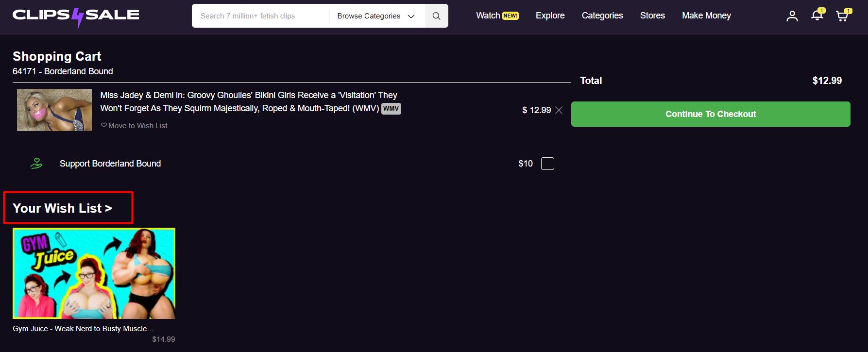The height and width of the screenshot is (352, 868).
Task: Click into the fetish clips search field
Action: [260, 16]
